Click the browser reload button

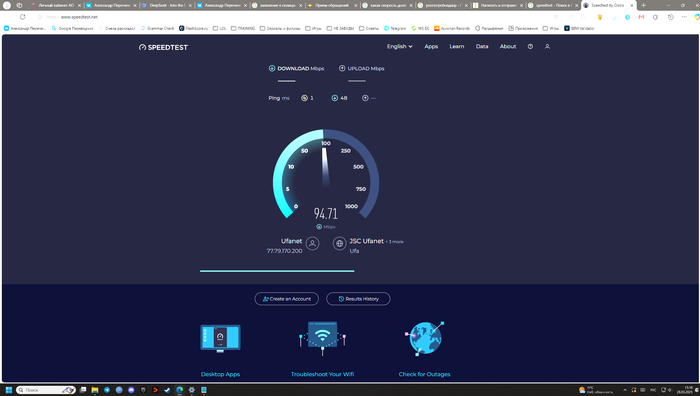22,17
